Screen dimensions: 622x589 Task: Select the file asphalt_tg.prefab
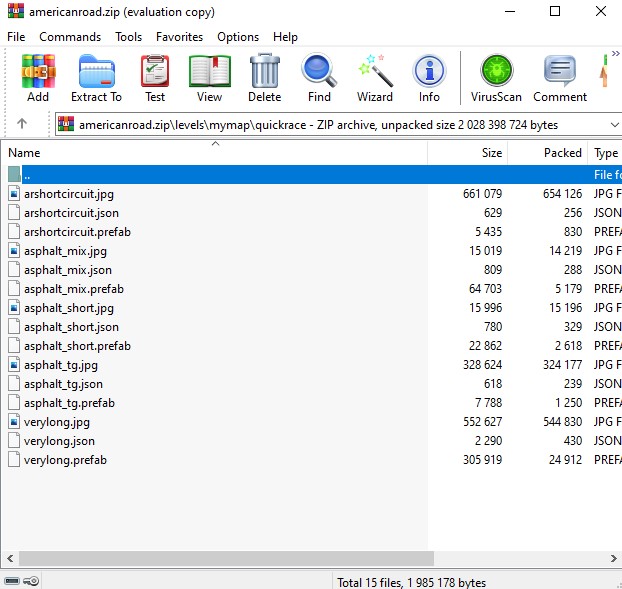pos(69,403)
